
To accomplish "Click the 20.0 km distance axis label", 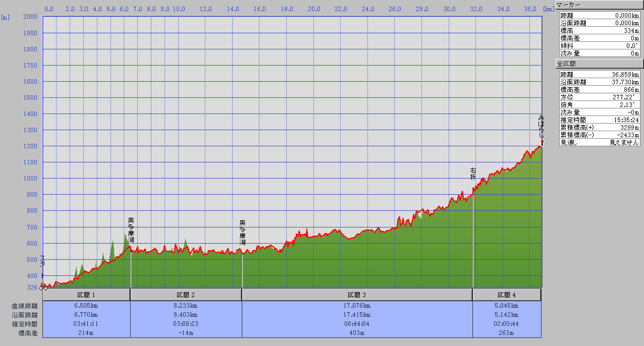I will [x=314, y=9].
